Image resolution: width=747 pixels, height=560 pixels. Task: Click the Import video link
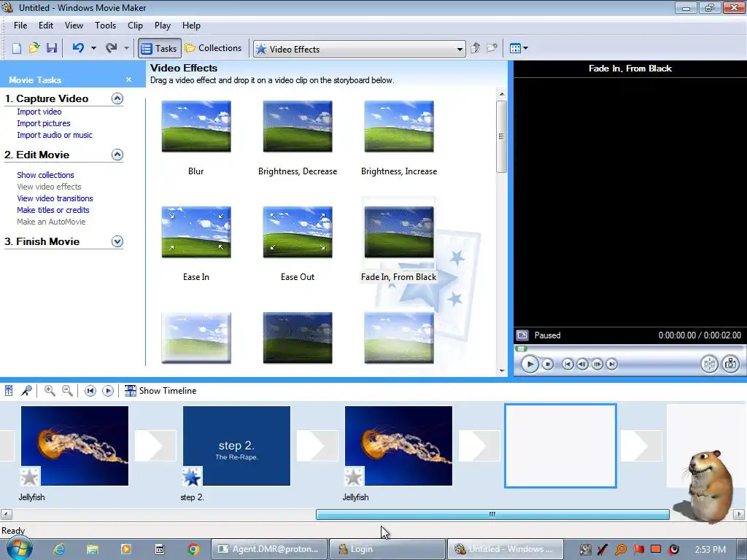click(x=39, y=112)
